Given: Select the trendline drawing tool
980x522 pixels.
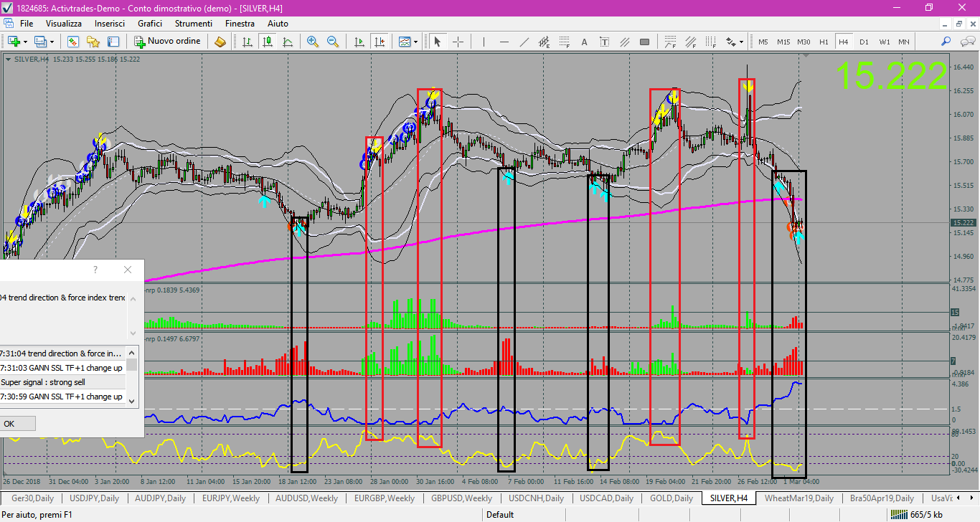Looking at the screenshot, I should pyautogui.click(x=524, y=42).
